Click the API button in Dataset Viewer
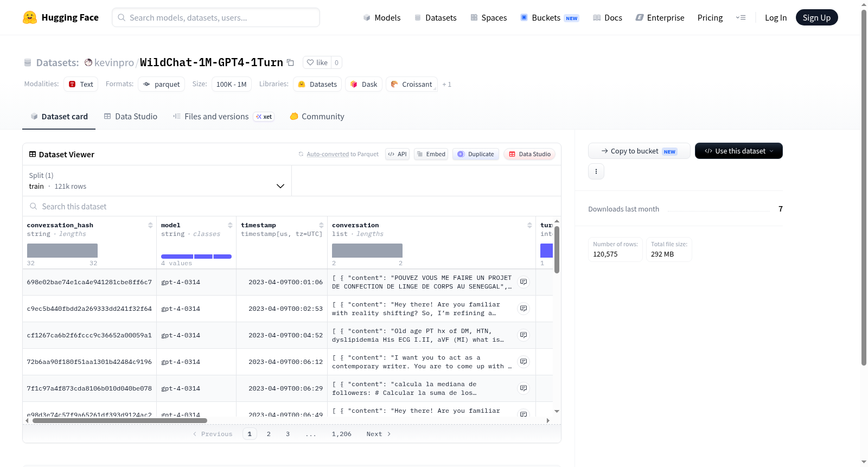868x467 pixels. [397, 154]
